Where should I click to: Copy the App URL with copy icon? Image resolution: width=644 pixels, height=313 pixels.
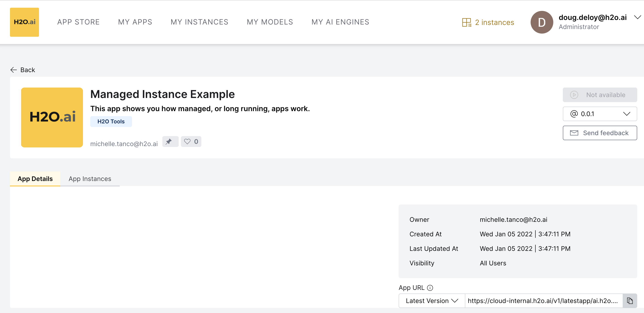[630, 301]
